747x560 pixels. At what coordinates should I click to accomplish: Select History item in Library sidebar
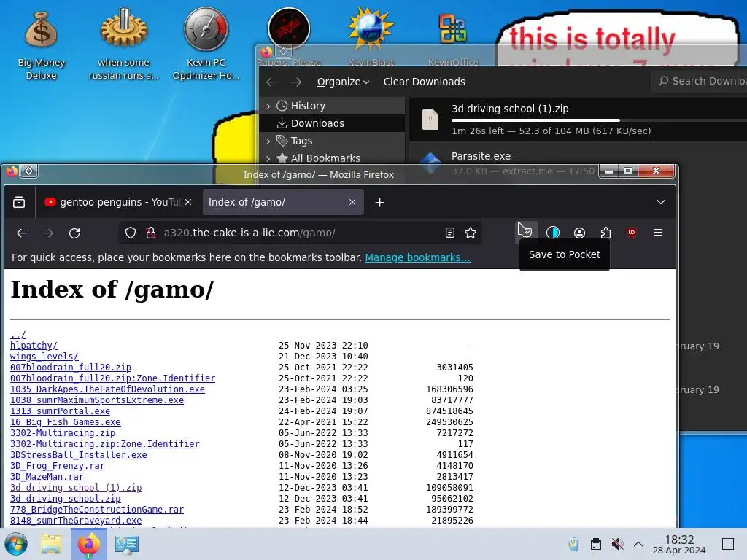point(332,106)
